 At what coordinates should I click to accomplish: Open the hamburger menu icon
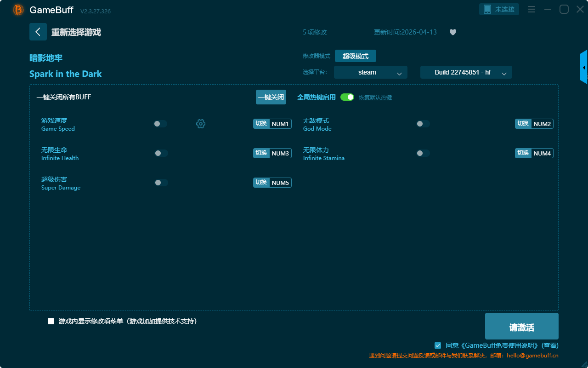531,9
